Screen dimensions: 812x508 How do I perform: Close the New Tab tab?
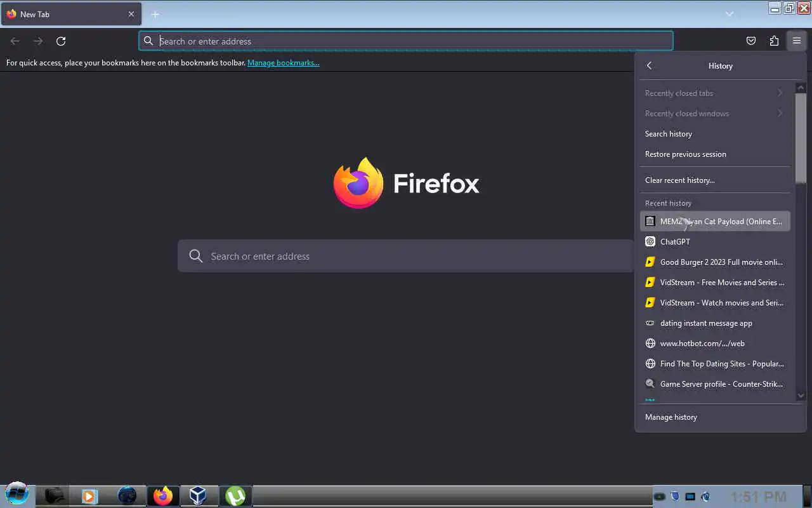point(131,14)
